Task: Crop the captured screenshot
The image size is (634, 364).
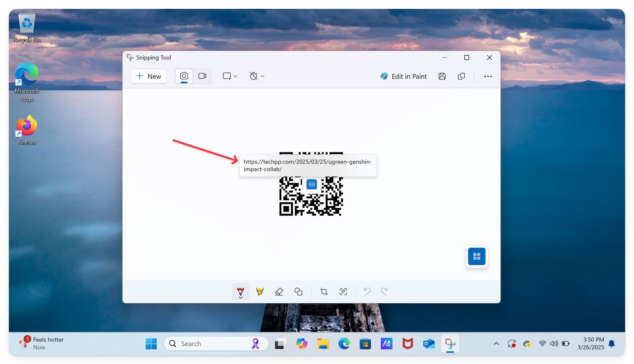Action: [324, 291]
